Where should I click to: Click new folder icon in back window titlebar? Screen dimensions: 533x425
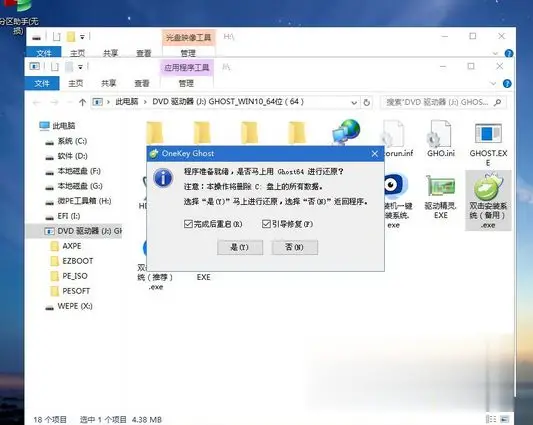click(71, 37)
